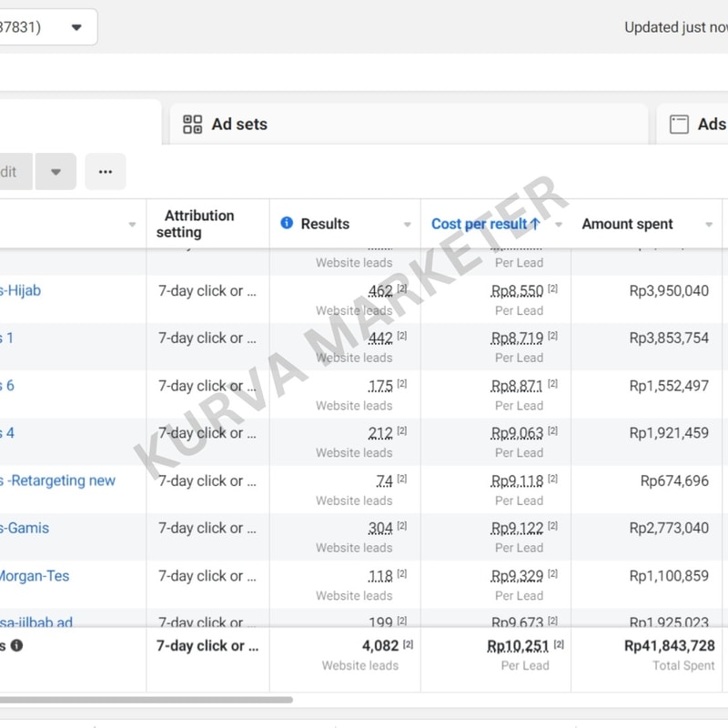
Task: Click the Results info icon
Action: (287, 223)
